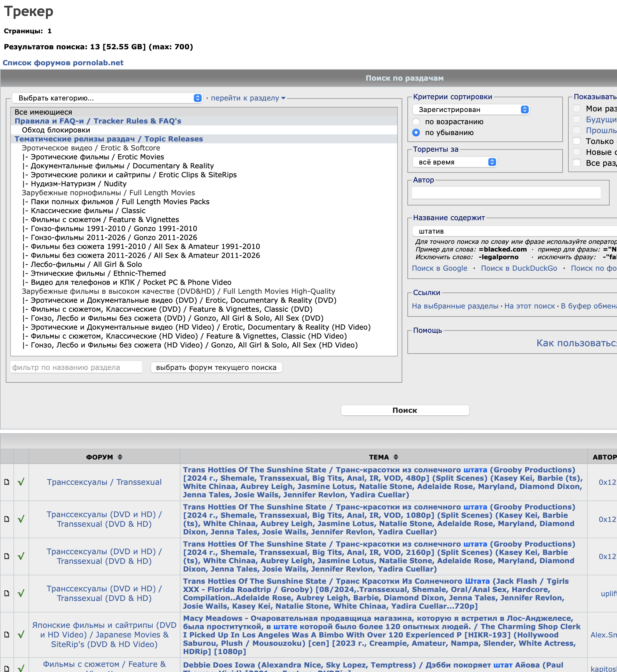Toggle the 'Будущи…' checkbox
This screenshot has width=617, height=672.
tap(577, 119)
